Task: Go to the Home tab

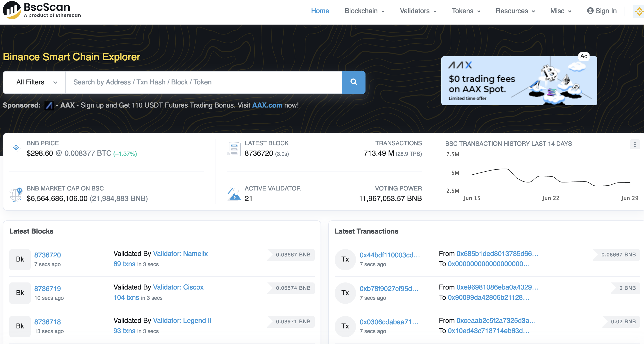Action: pos(320,11)
